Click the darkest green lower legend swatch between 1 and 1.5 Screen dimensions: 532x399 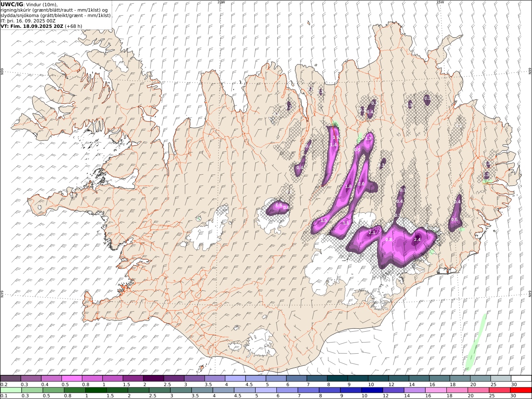coord(96,390)
